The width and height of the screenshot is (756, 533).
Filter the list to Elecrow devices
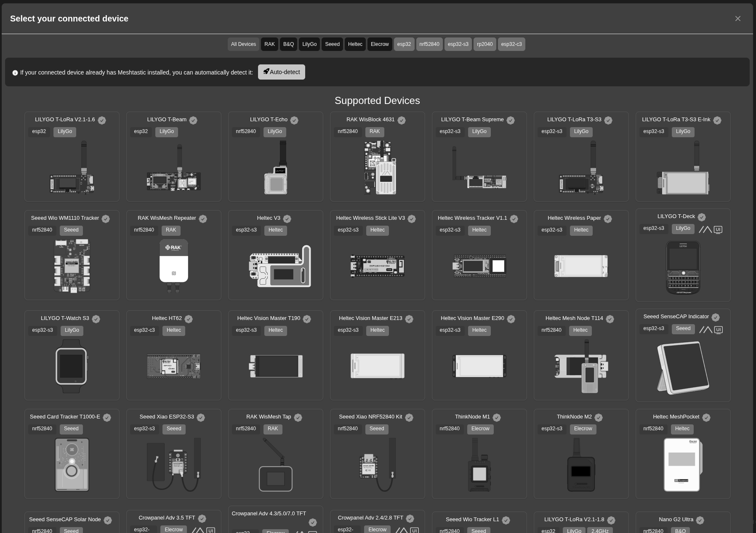(x=379, y=44)
